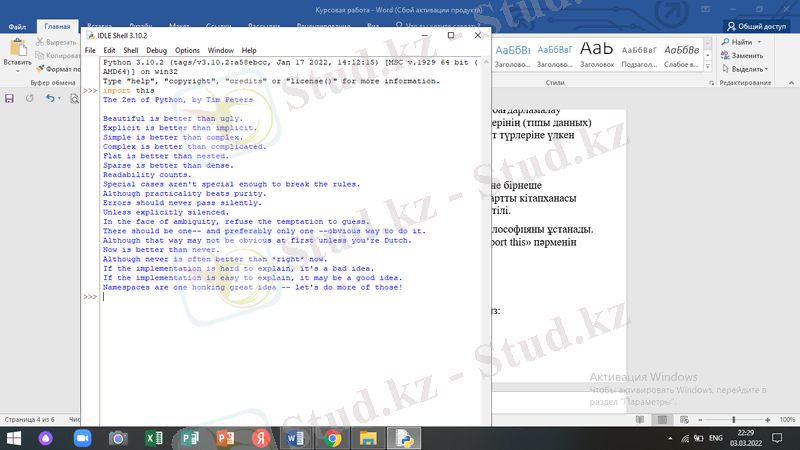Screen dimensions: 800x450
Task: Switch to Word's Файл tab
Action: coord(17,27)
